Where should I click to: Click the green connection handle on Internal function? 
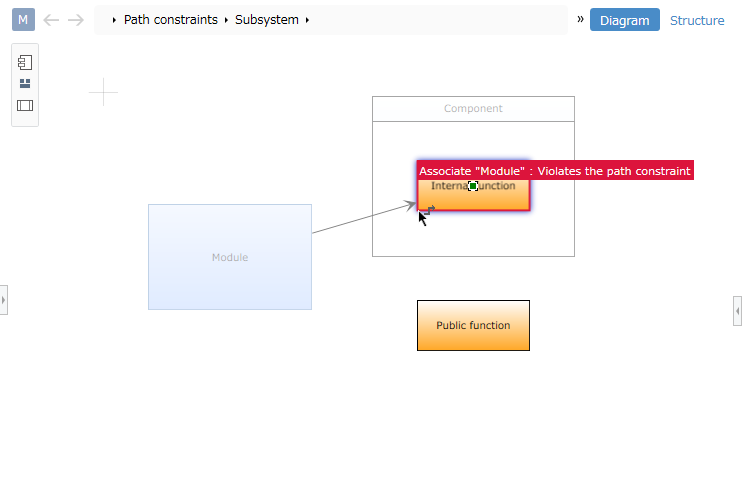(x=473, y=186)
